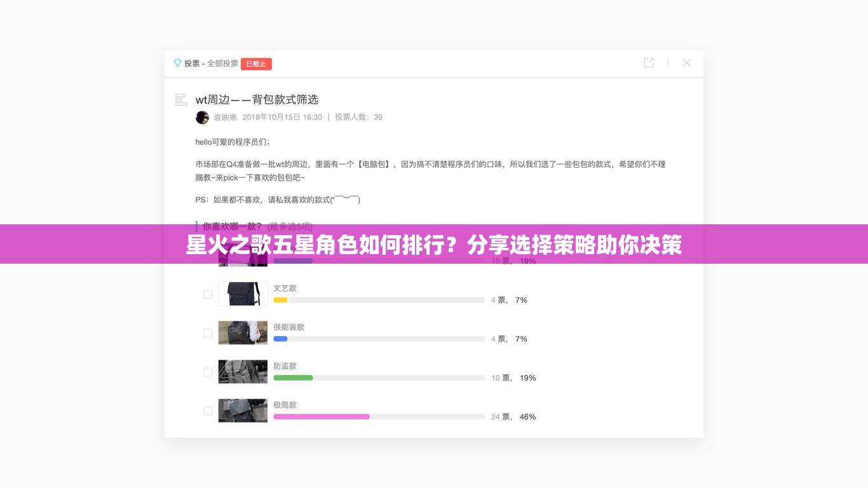This screenshot has width=868, height=488.
Task: Click the 投票人数：39 count
Action: [358, 118]
